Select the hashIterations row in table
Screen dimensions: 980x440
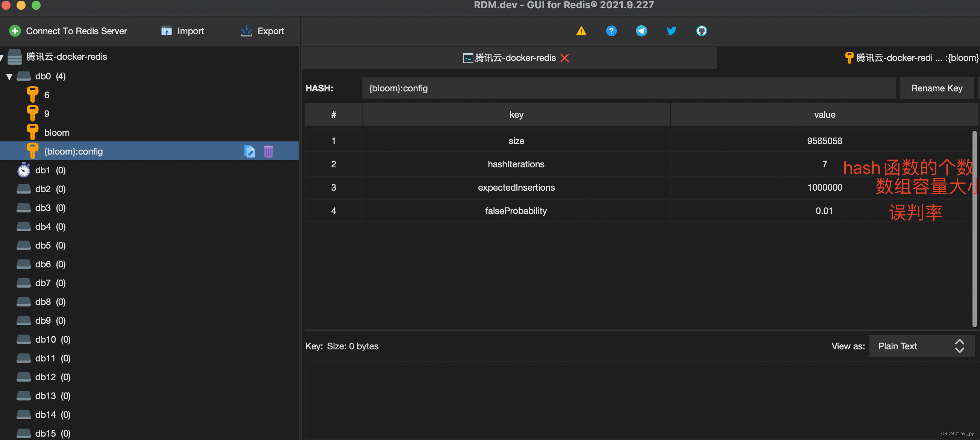[516, 164]
